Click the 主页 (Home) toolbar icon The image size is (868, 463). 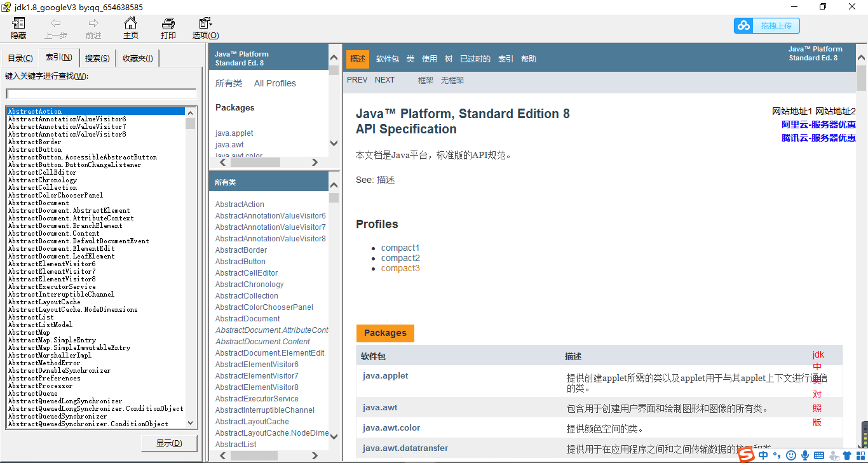click(x=131, y=28)
